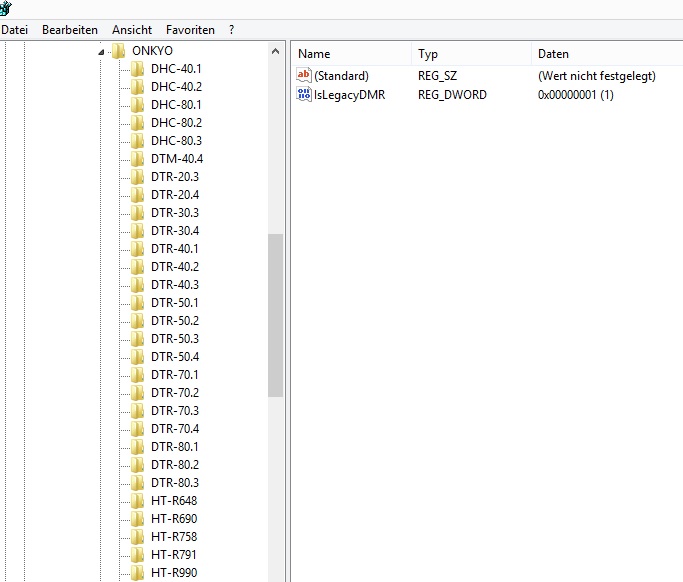The height and width of the screenshot is (582, 683).
Task: Open the Ansicht menu
Action: [132, 30]
